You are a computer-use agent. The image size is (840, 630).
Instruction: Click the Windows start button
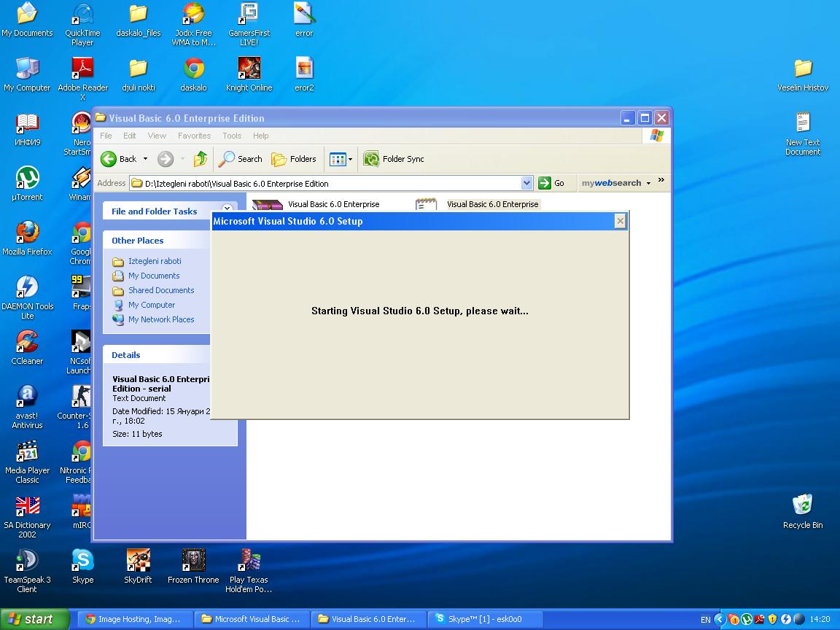point(35,619)
